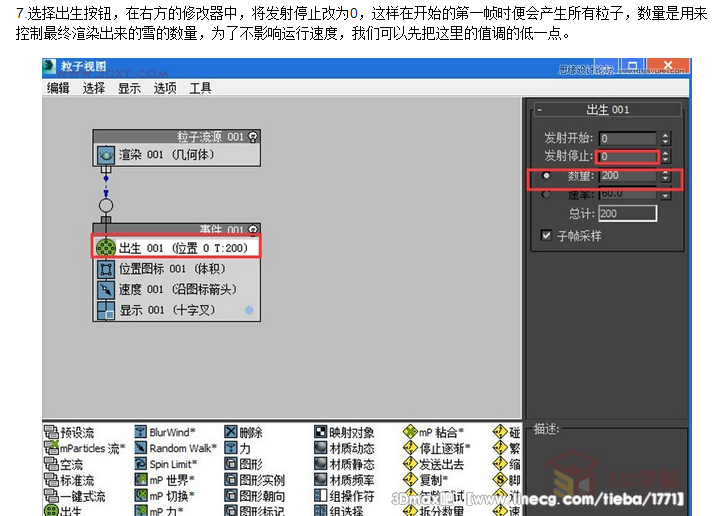
Task: Select the 发送出去 send out test icon
Action: coord(410,464)
